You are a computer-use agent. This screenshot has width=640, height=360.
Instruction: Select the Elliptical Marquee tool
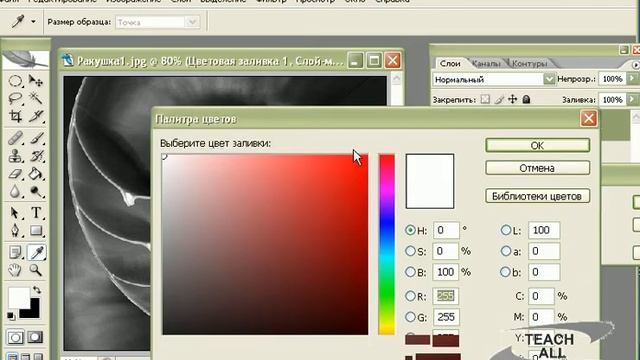(x=15, y=81)
